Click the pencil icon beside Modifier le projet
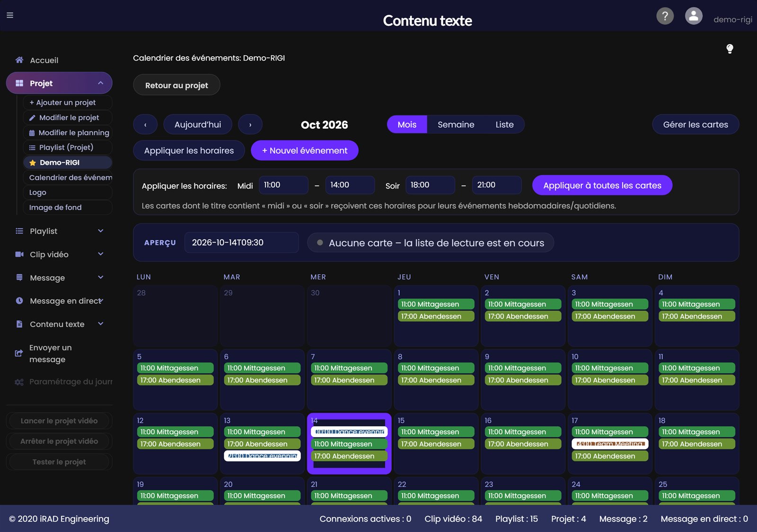 tap(32, 118)
